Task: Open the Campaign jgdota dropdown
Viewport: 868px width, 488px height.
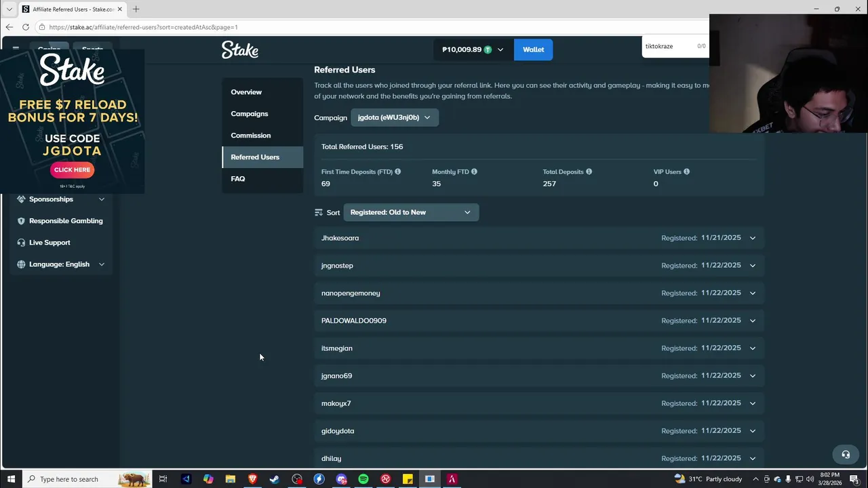Action: tap(395, 117)
